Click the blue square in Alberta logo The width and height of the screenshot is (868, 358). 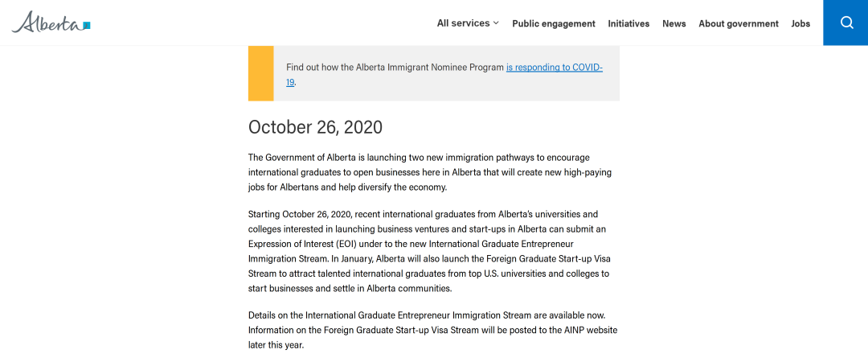pos(87,25)
